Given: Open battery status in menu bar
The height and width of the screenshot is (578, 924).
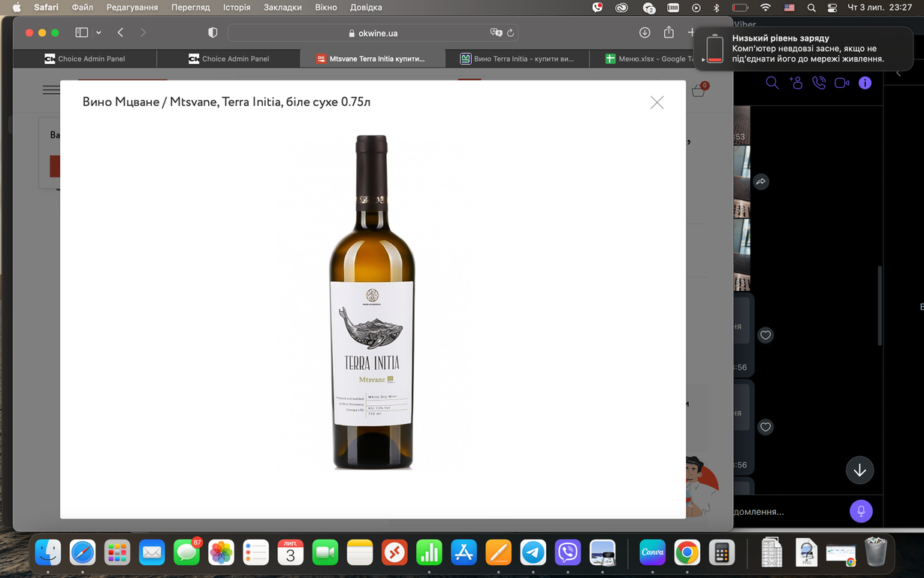Looking at the screenshot, I should click(740, 8).
